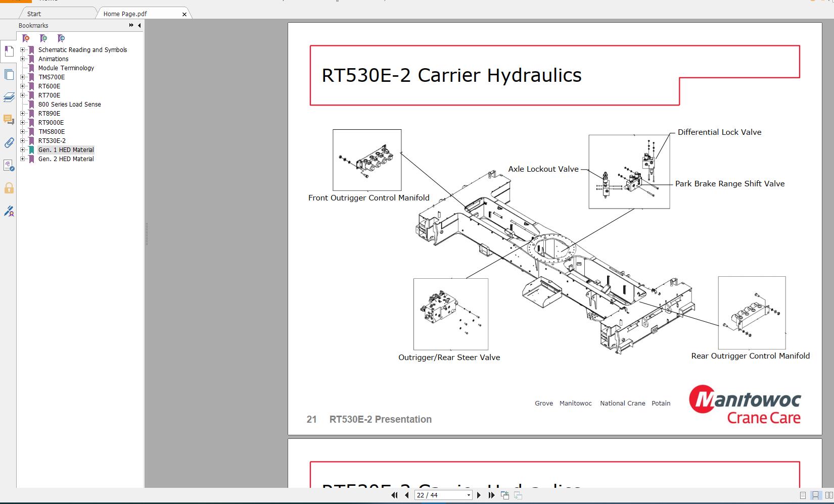Expand the RT530E-2 bookmark
834x504 pixels.
coord(24,140)
